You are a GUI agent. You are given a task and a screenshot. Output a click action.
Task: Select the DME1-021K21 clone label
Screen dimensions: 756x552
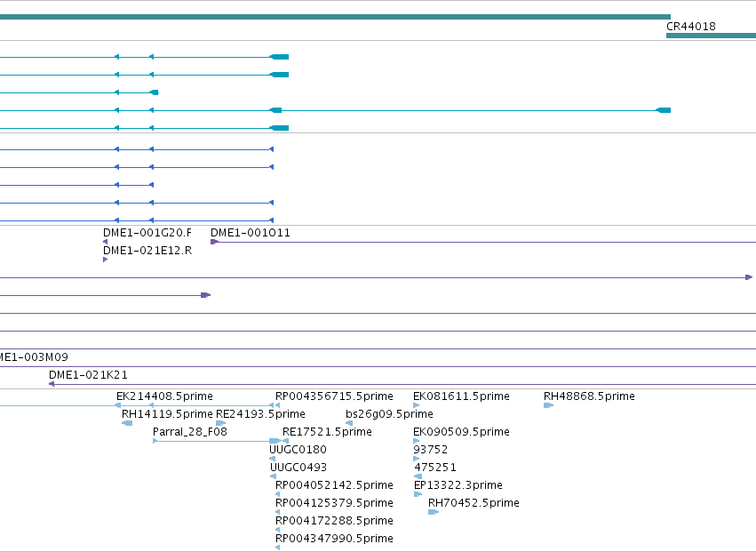pyautogui.click(x=88, y=375)
